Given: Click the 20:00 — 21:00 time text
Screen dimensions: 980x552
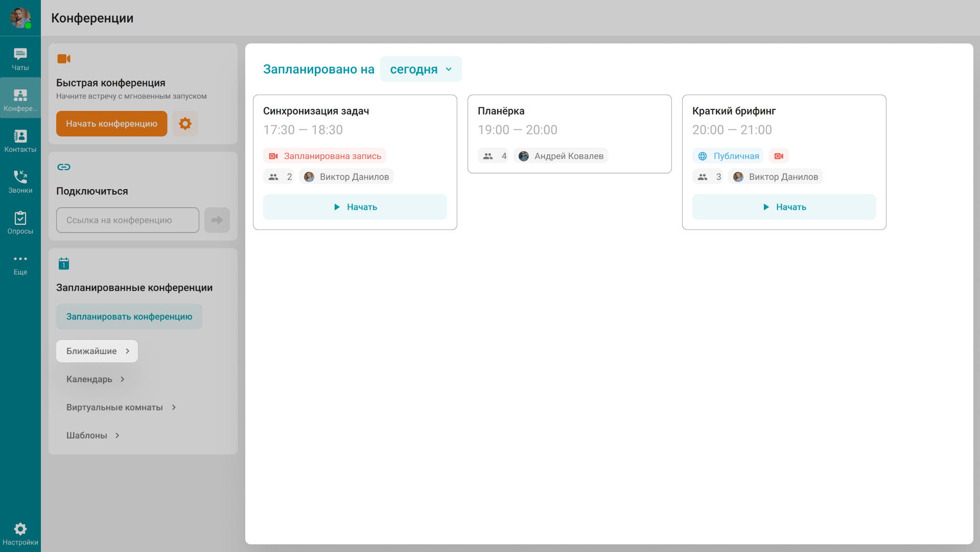Looking at the screenshot, I should click(x=732, y=130).
